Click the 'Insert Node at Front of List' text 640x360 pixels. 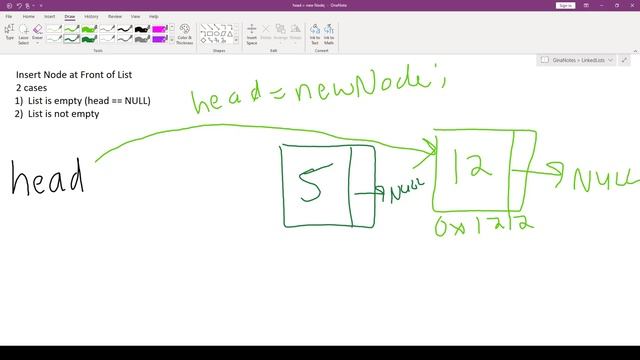(74, 75)
